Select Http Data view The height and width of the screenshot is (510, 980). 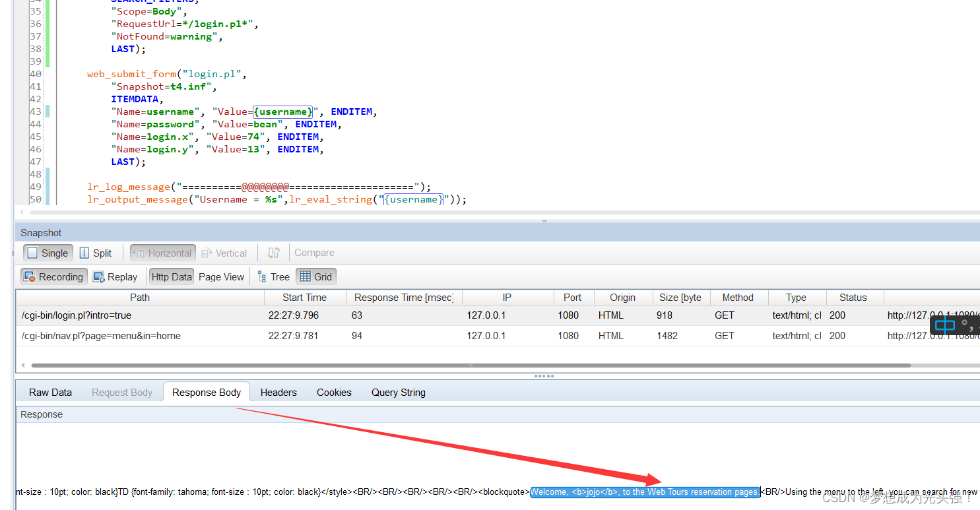point(172,276)
